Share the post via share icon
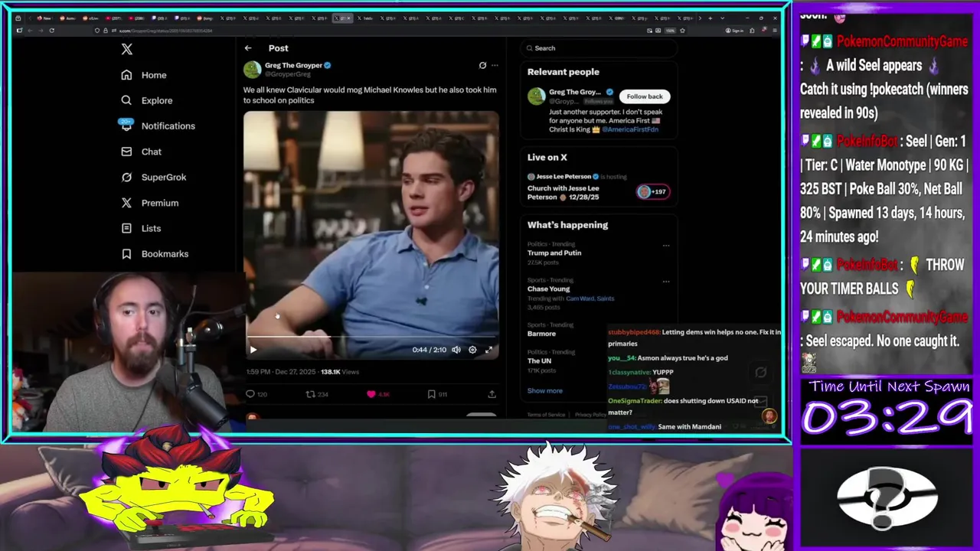Image resolution: width=980 pixels, height=551 pixels. coord(492,394)
